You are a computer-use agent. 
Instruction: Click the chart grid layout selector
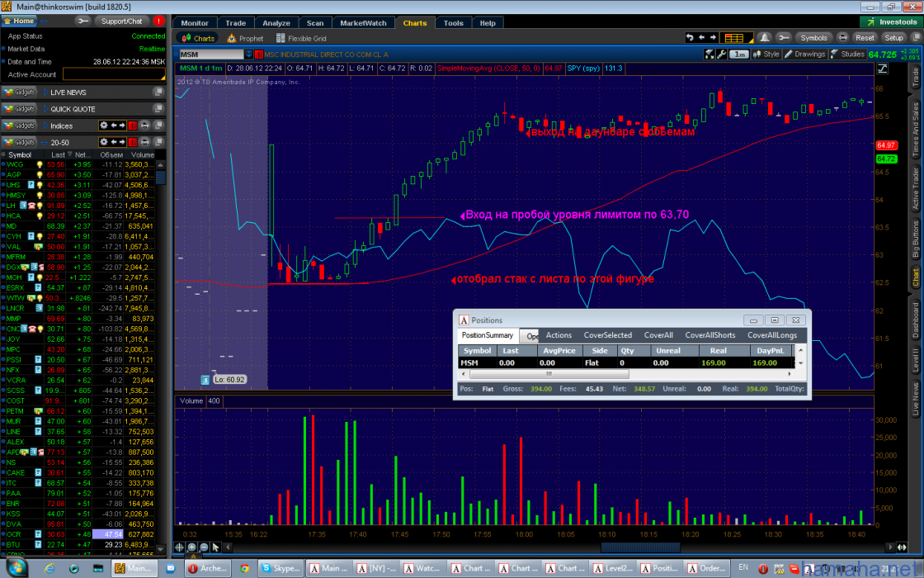click(x=735, y=38)
